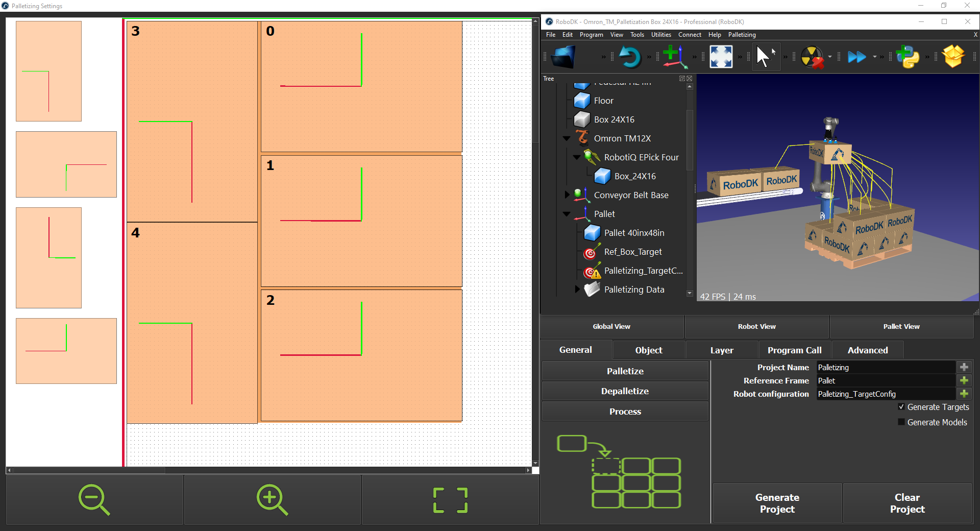
Task: Click the undo arrow toolbar icon
Action: 630,57
